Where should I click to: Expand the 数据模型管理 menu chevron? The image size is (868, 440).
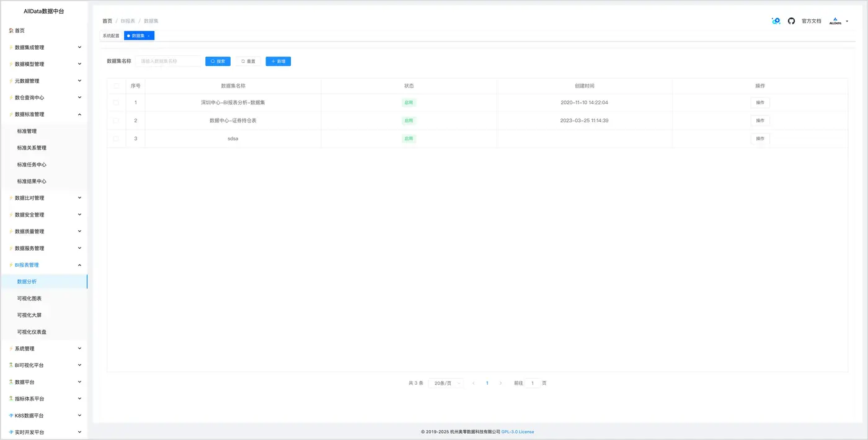pos(79,64)
